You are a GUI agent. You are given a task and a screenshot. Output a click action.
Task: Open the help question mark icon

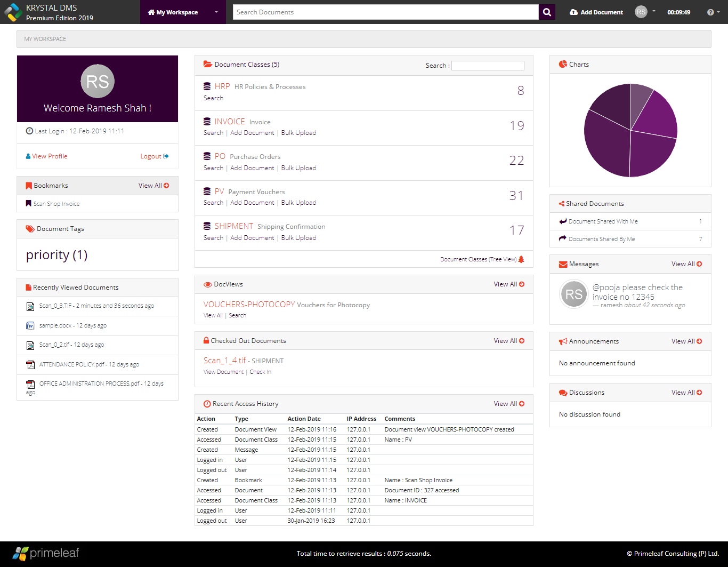pos(710,12)
